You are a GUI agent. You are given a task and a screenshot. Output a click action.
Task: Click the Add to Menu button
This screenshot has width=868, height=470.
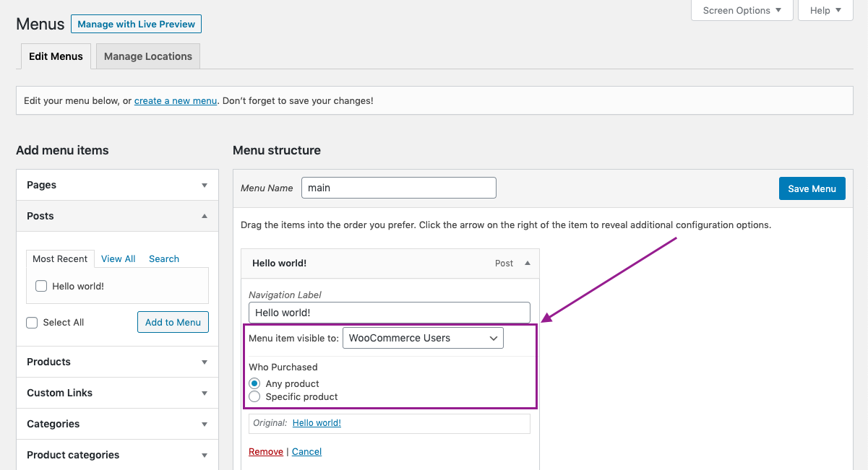[x=173, y=322]
